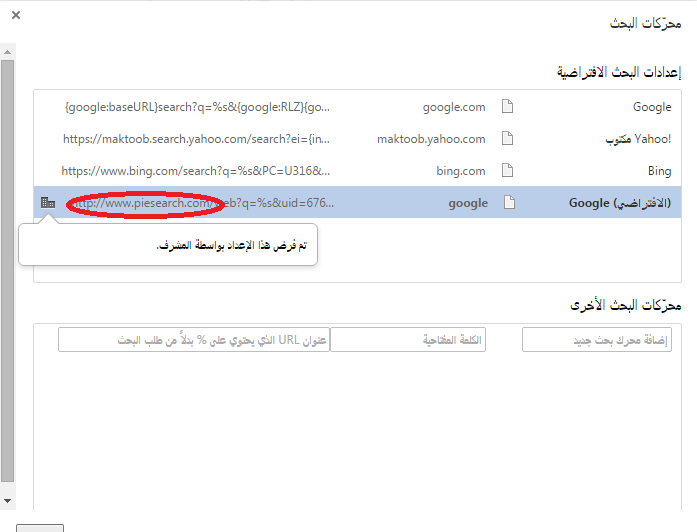Screen dimensions: 697x532
Task: Click the page icon in the Yahoo! مكتوب row
Action: pos(507,139)
